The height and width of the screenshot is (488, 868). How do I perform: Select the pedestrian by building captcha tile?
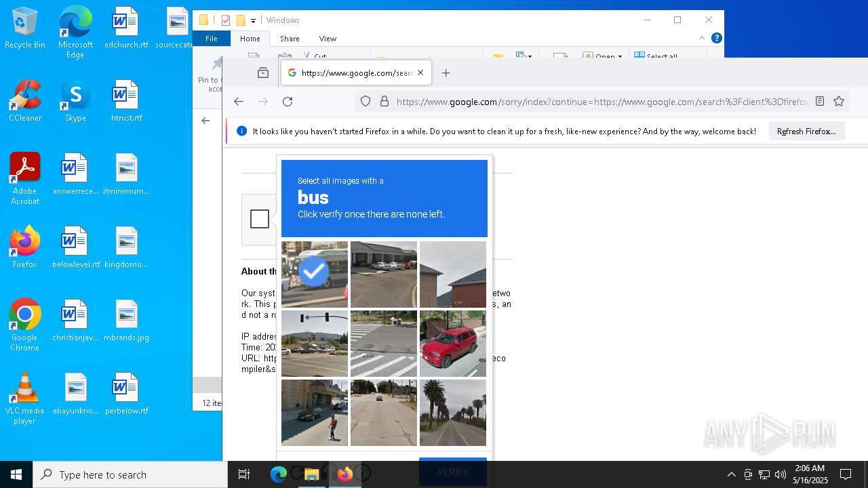click(x=315, y=413)
